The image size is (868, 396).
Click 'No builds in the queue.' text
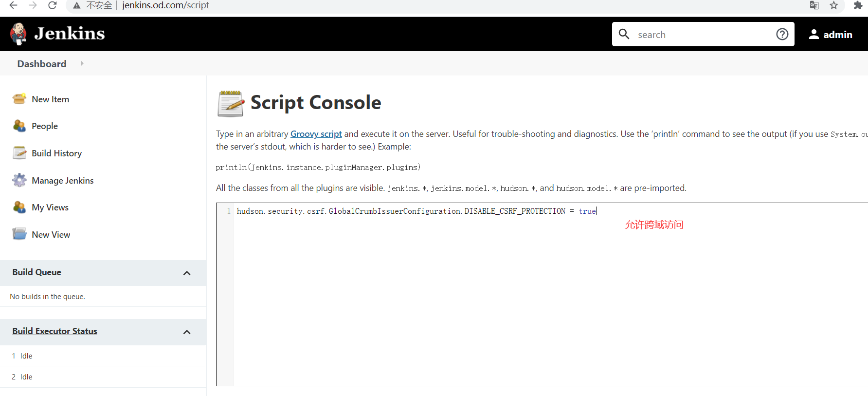click(48, 297)
